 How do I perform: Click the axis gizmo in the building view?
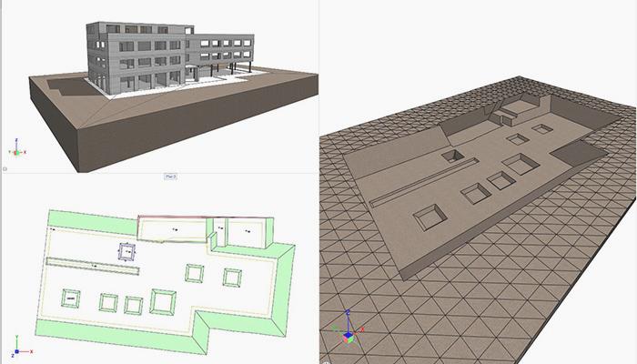16,148
